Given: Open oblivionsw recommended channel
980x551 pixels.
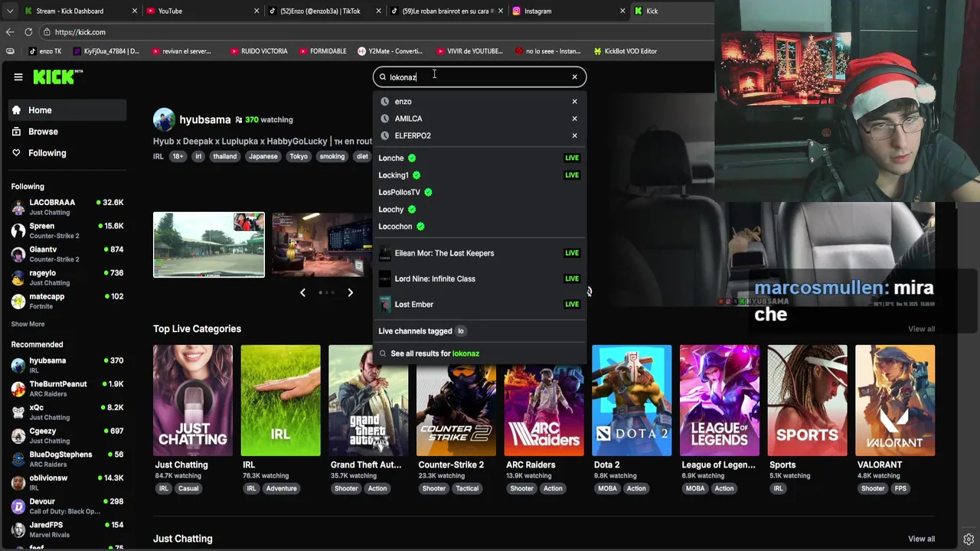Looking at the screenshot, I should pos(67,483).
